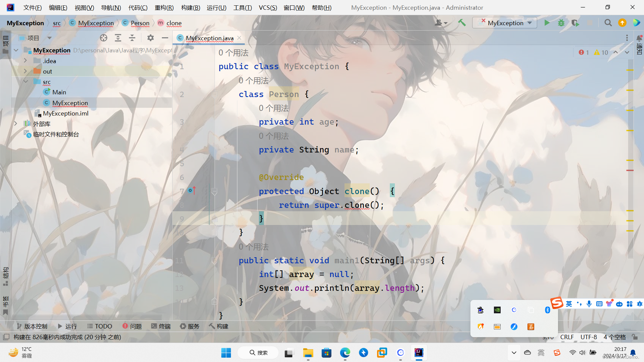The image size is (644, 362).
Task: Click the taskbar 搜索 search box
Action: tap(258, 353)
